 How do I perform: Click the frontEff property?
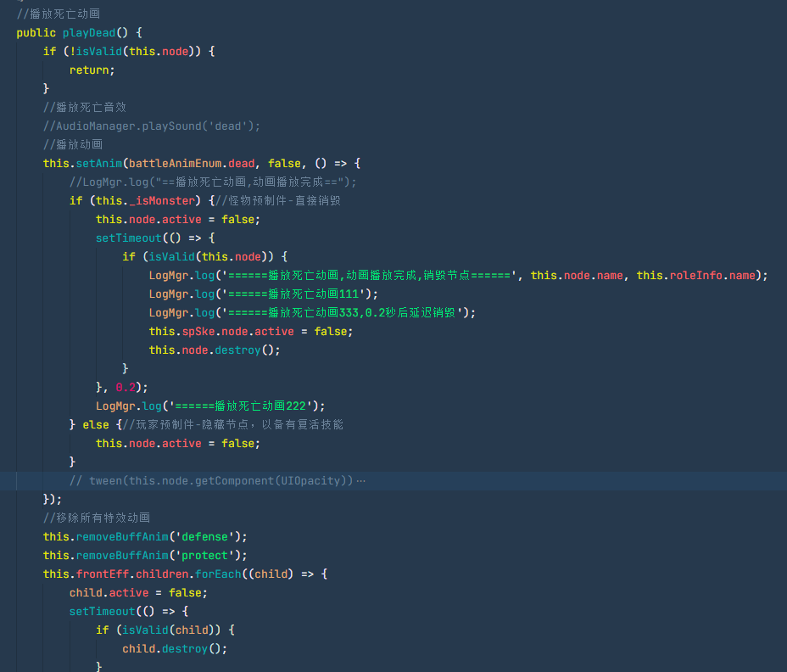pyautogui.click(x=103, y=574)
